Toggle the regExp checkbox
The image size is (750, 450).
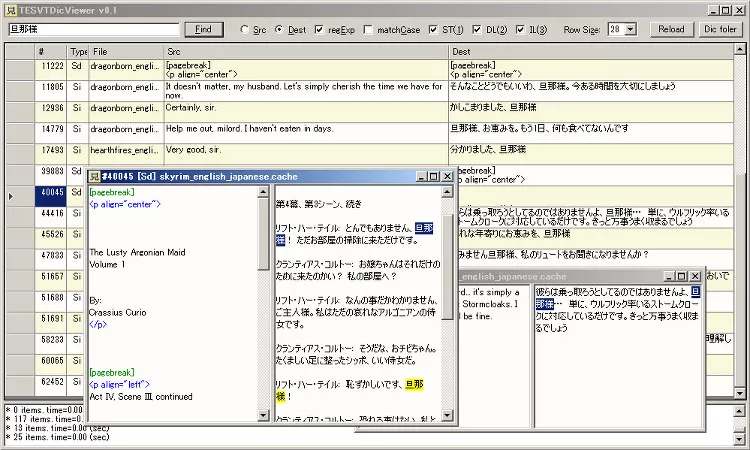(x=319, y=30)
